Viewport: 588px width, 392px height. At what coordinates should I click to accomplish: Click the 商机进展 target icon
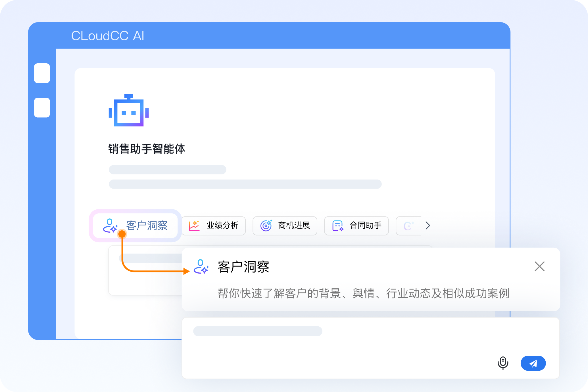(x=266, y=226)
